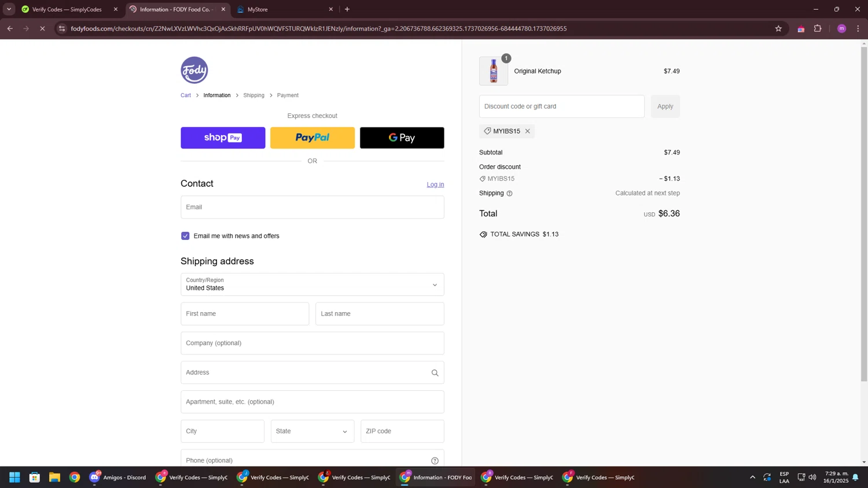Open the State dropdown
Screen dimensions: 868x488
click(312, 431)
